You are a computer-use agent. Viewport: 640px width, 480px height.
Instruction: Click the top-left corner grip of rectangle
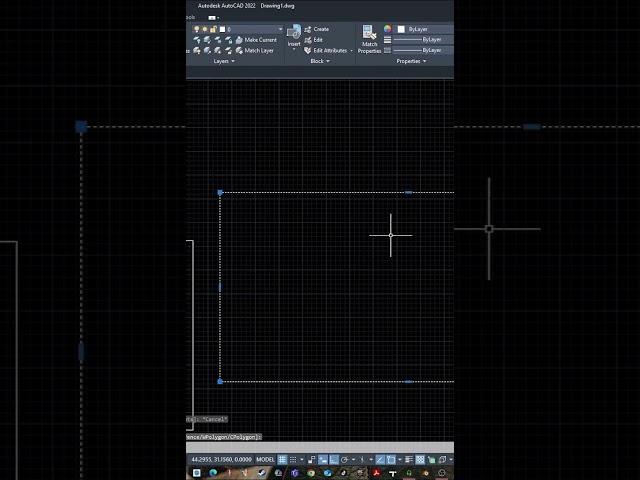coord(220,192)
